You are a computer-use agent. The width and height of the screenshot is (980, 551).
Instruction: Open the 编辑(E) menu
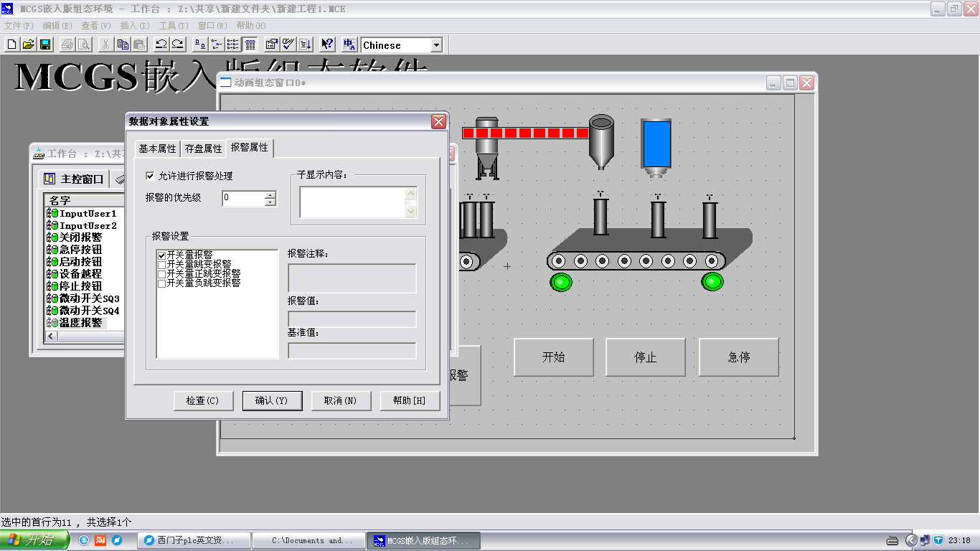[x=57, y=26]
